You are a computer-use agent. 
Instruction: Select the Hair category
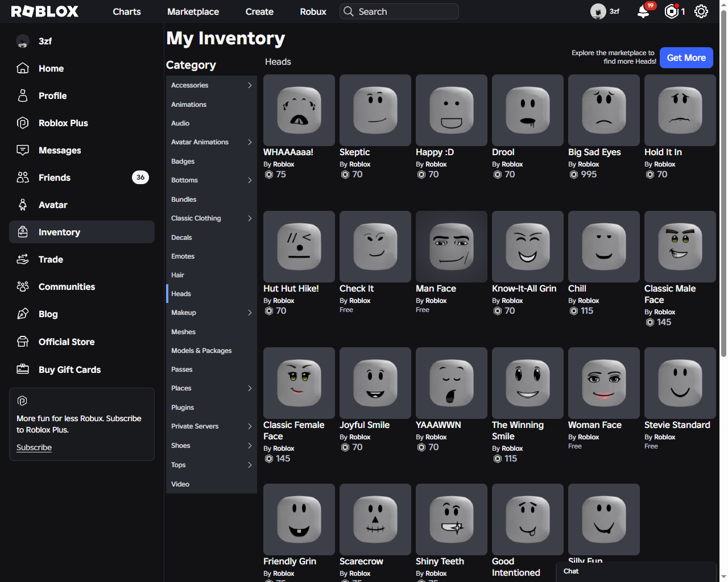(212, 275)
